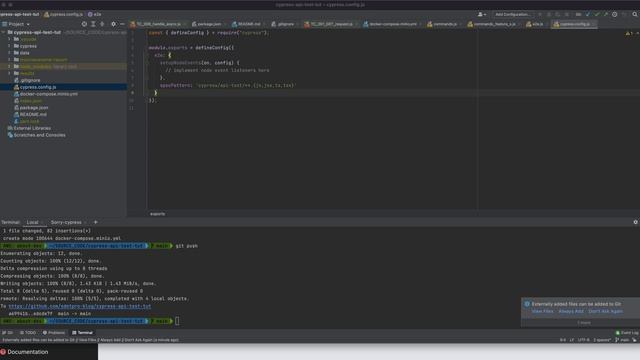Add new terminal session with plus
The width and height of the screenshot is (640, 360).
pyautogui.click(x=96, y=222)
